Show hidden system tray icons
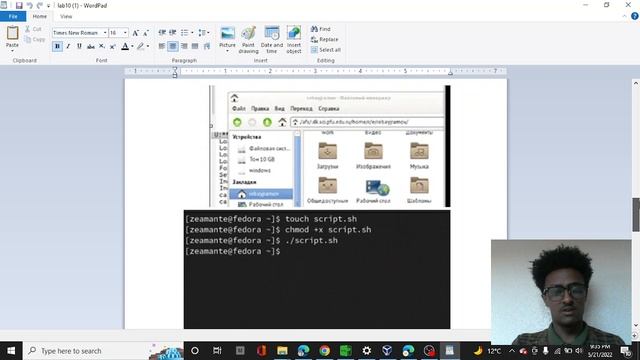This screenshot has height=360, width=640. pos(511,351)
